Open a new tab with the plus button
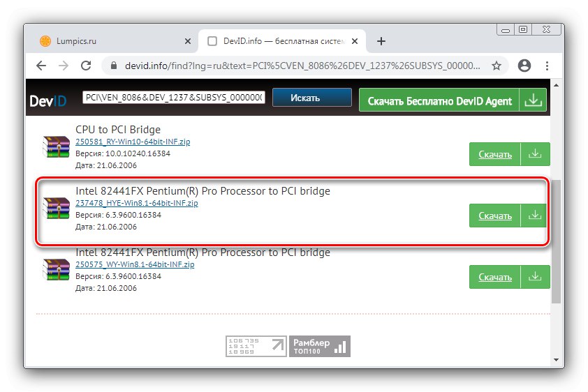 pos(381,41)
